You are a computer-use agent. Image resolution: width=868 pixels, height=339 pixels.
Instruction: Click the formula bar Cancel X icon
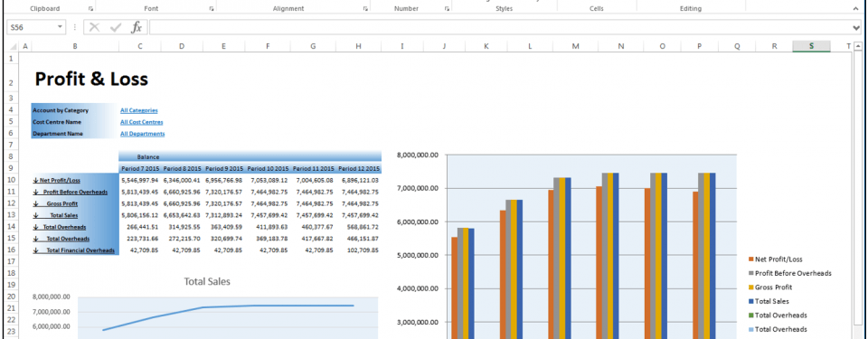click(x=95, y=27)
